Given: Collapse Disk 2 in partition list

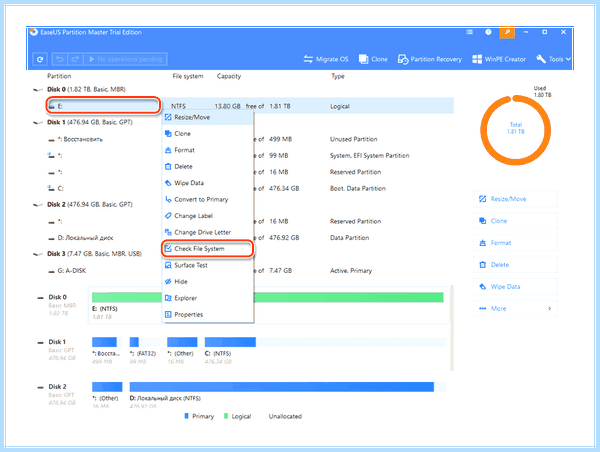Looking at the screenshot, I should coord(38,205).
